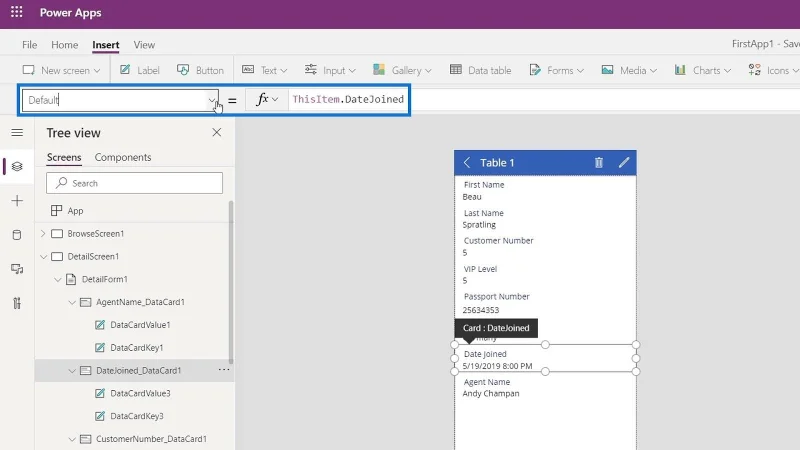The height and width of the screenshot is (450, 800).
Task: Select DateJoined_DataCard1 in tree
Action: pyautogui.click(x=139, y=370)
